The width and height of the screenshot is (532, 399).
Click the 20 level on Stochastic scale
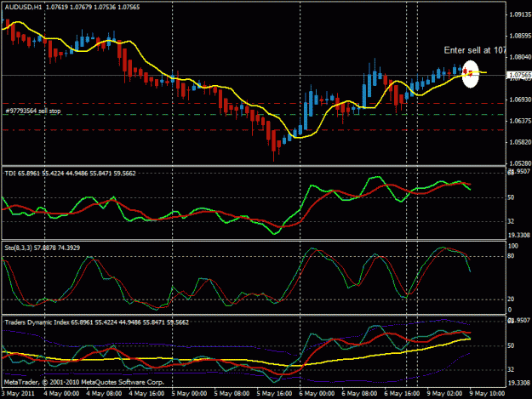pos(511,299)
